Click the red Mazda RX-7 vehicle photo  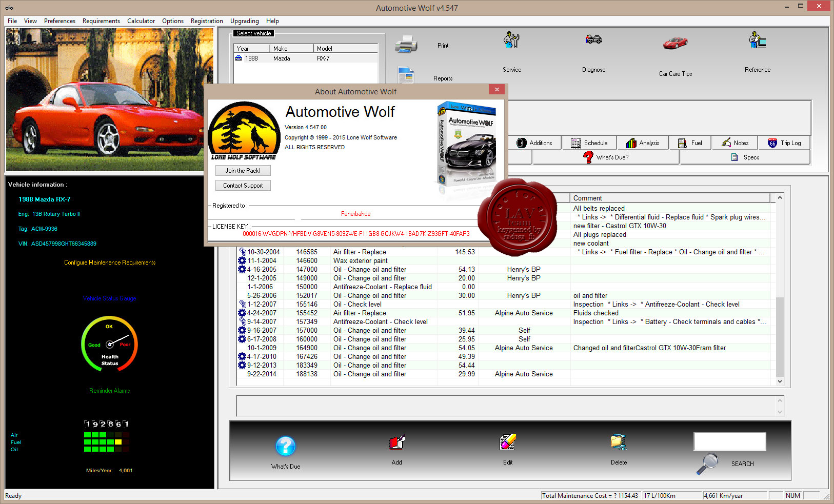point(109,99)
